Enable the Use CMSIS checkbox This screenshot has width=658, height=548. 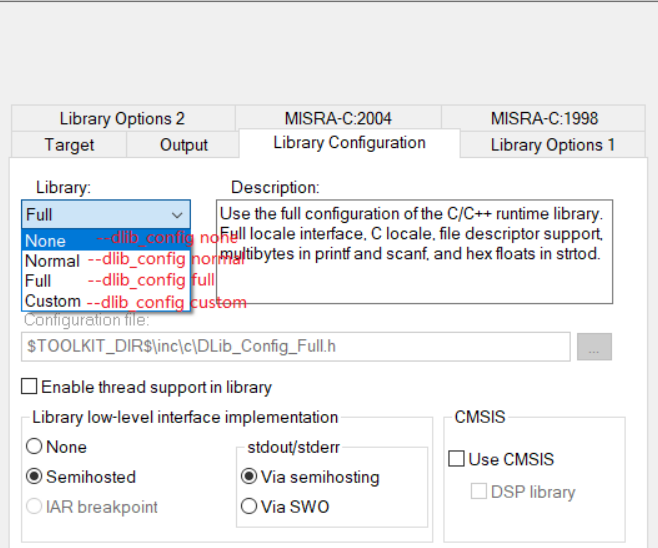(457, 460)
